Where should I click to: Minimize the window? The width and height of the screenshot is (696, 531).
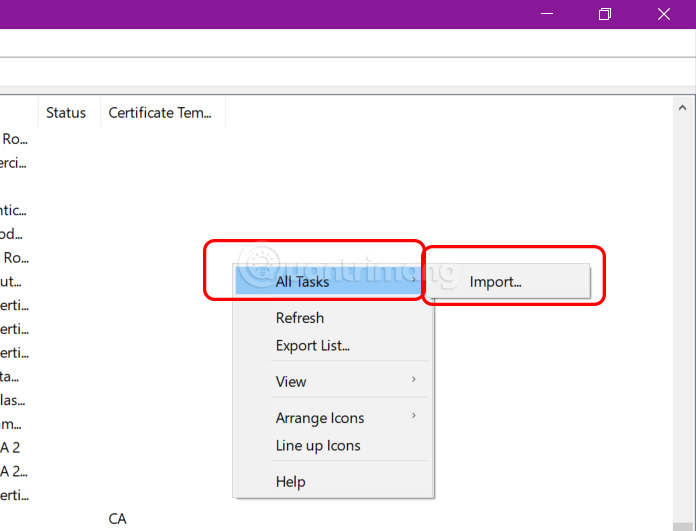click(x=547, y=14)
